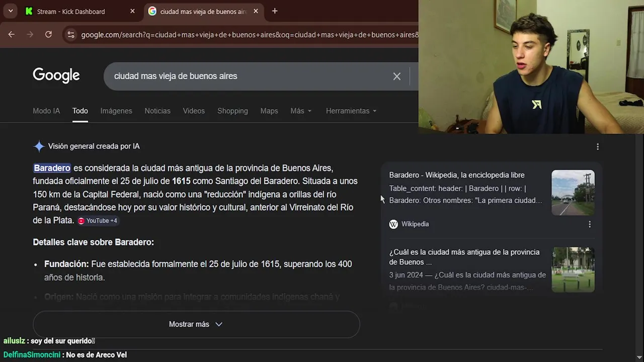Open AI overview three-dot options menu

(x=598, y=147)
